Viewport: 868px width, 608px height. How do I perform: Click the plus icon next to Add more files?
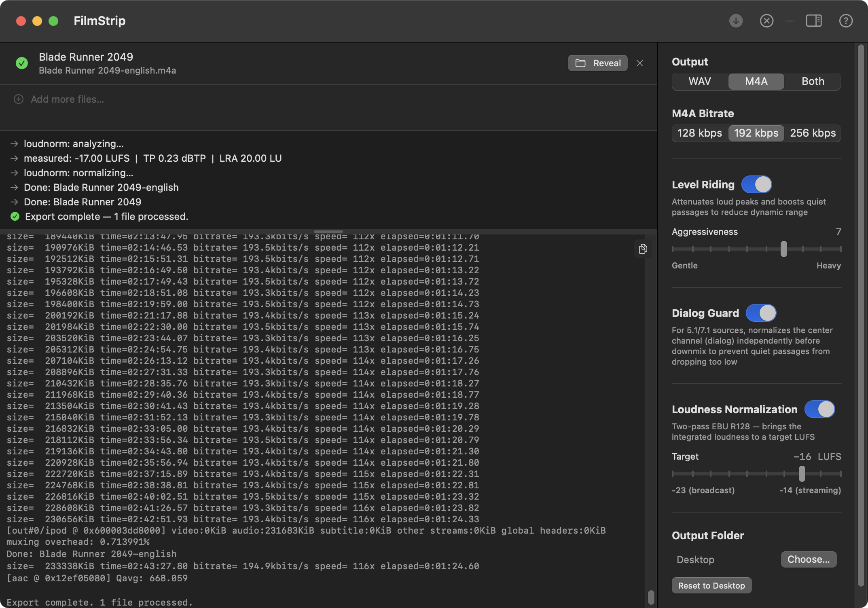[18, 99]
